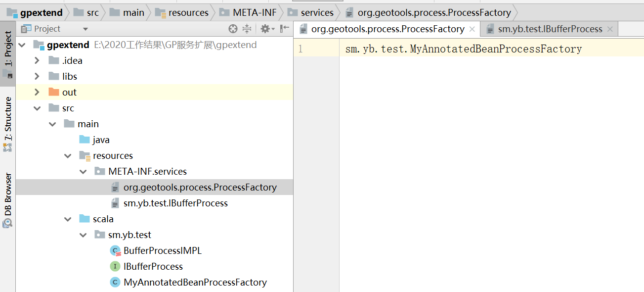Collapse the resources folder
This screenshot has height=292, width=644.
coord(68,156)
